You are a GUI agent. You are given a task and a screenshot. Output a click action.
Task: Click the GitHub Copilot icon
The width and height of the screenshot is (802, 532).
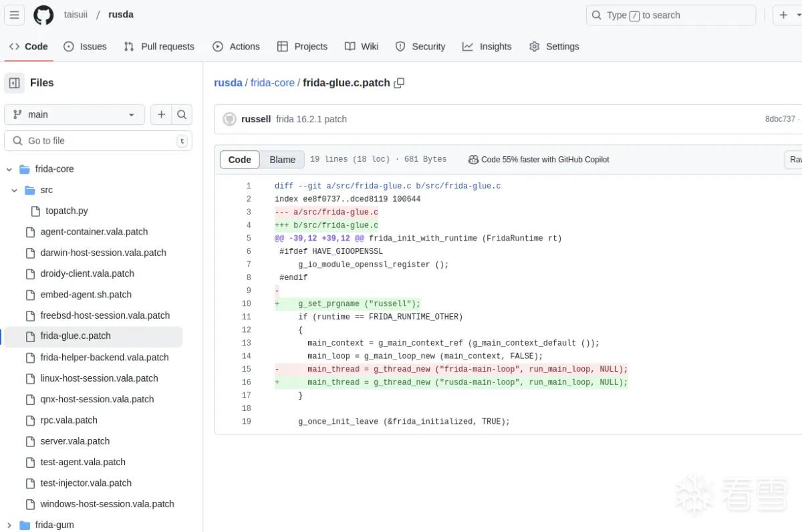(x=473, y=160)
